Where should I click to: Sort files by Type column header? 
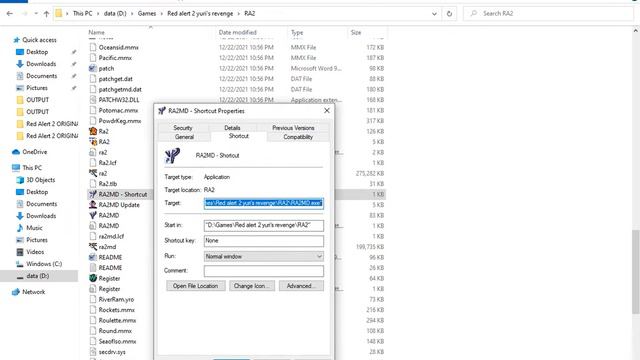(x=297, y=32)
